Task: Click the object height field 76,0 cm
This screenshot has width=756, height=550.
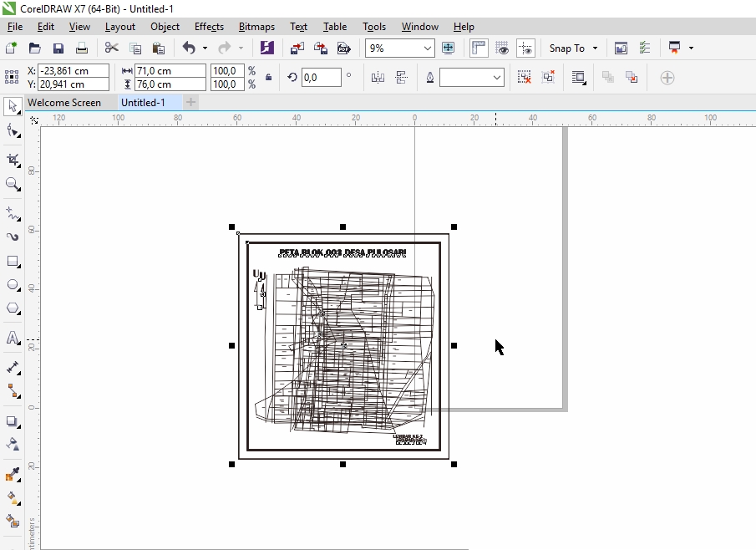Action: click(170, 84)
